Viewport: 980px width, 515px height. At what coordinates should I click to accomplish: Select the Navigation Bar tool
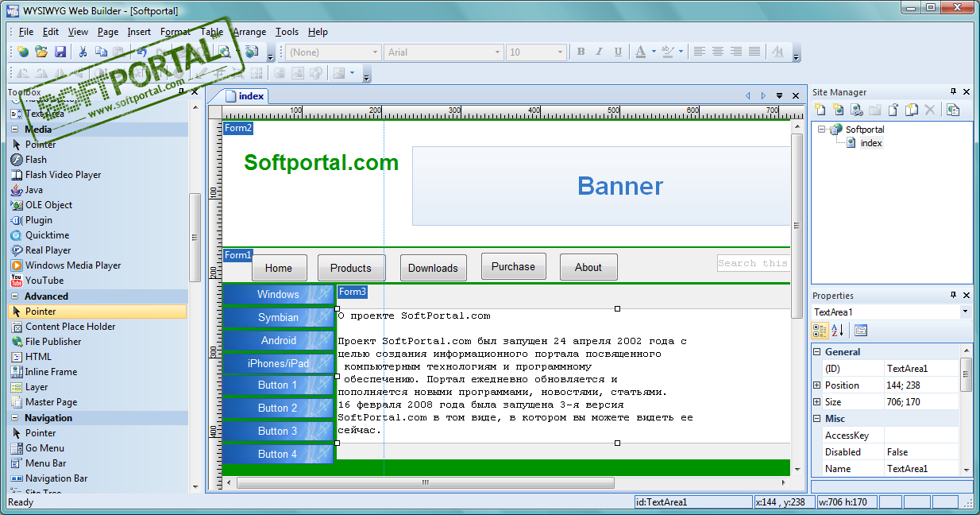56,478
